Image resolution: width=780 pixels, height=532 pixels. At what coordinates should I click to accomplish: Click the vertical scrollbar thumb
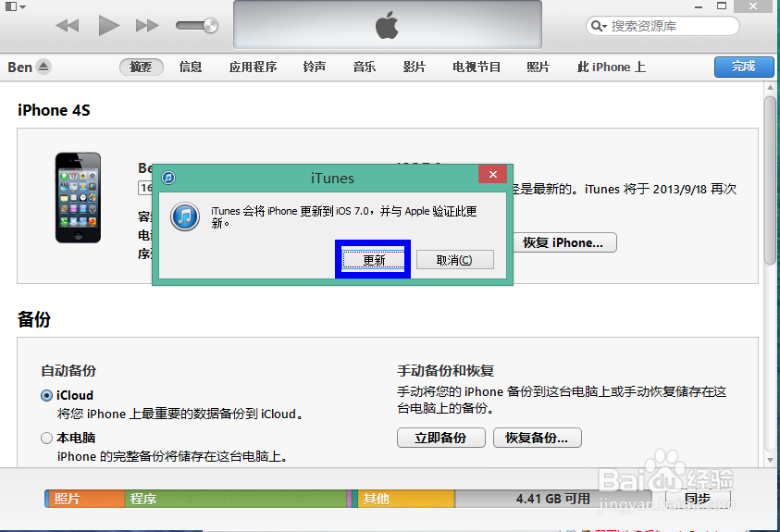770,180
